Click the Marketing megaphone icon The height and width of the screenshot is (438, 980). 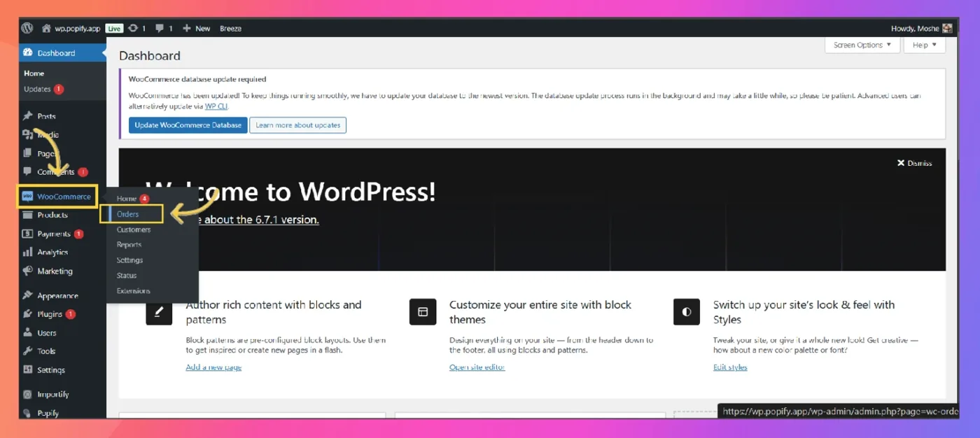(28, 271)
